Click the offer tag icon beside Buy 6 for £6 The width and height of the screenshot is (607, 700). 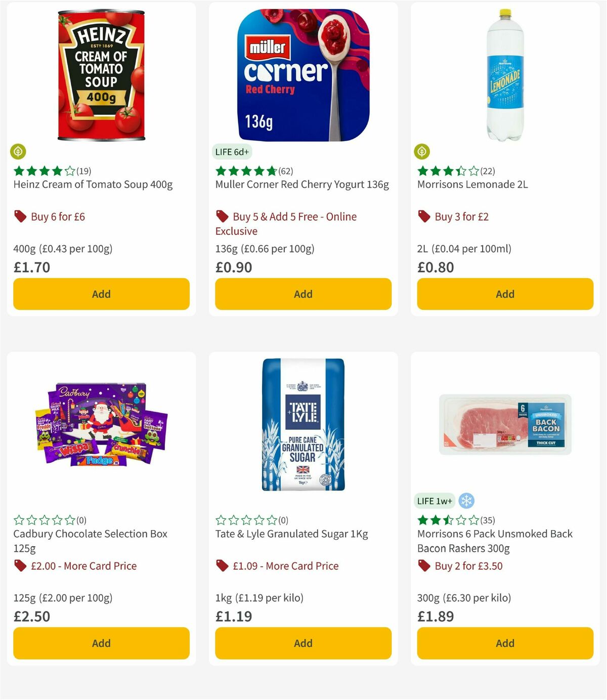pos(20,216)
